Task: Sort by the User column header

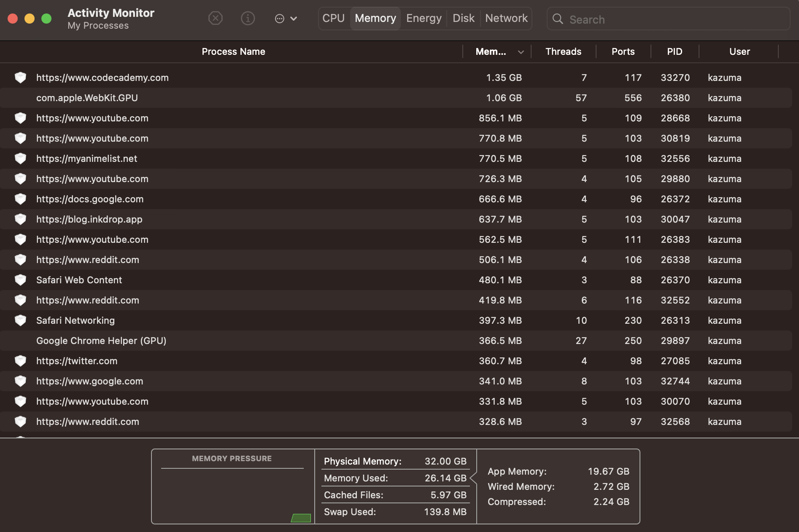Action: coord(739,51)
